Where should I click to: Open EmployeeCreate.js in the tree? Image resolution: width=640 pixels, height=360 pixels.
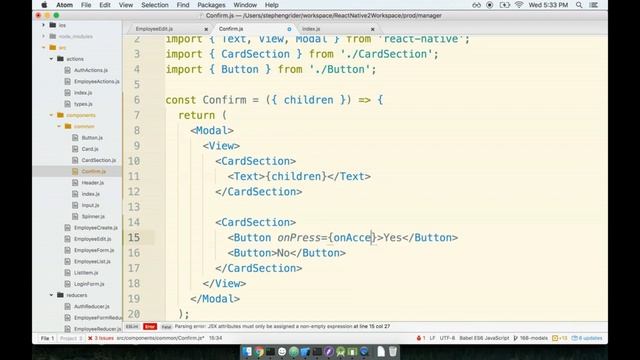[96, 228]
